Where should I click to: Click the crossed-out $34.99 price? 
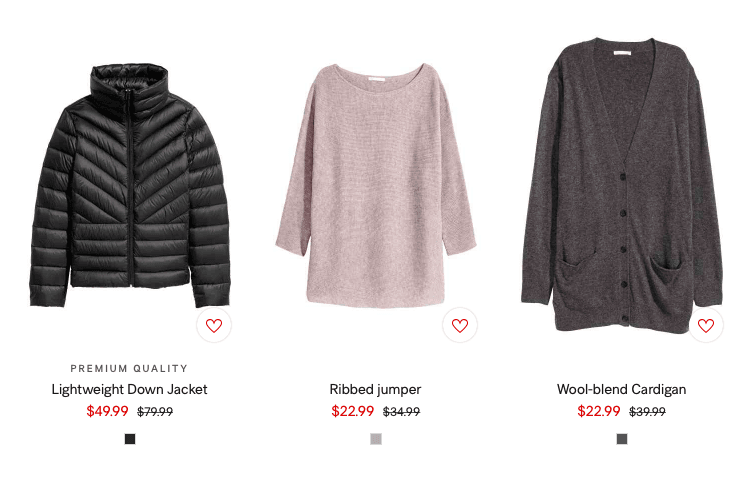(x=401, y=411)
